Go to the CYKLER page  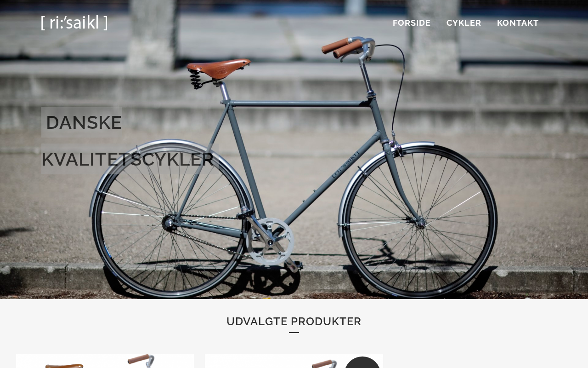[464, 23]
